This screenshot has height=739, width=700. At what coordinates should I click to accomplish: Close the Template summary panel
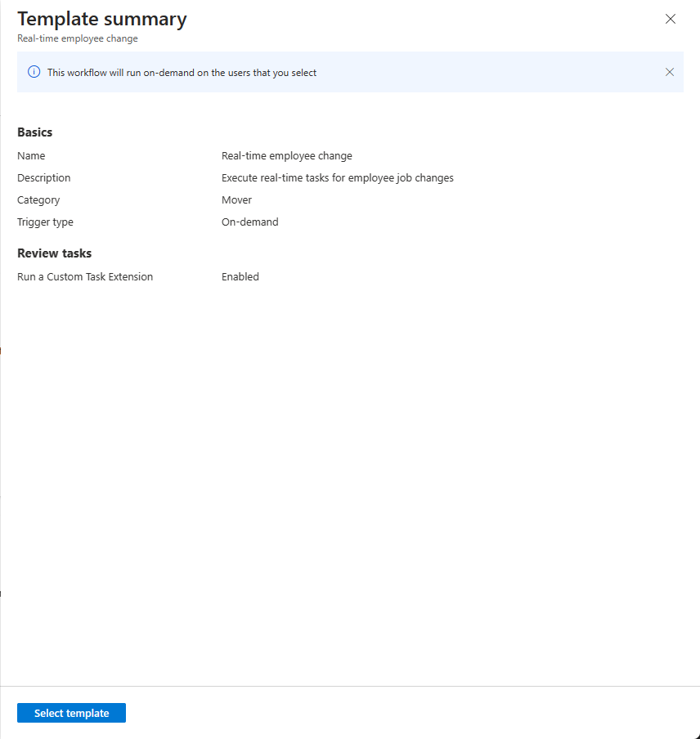(x=671, y=19)
